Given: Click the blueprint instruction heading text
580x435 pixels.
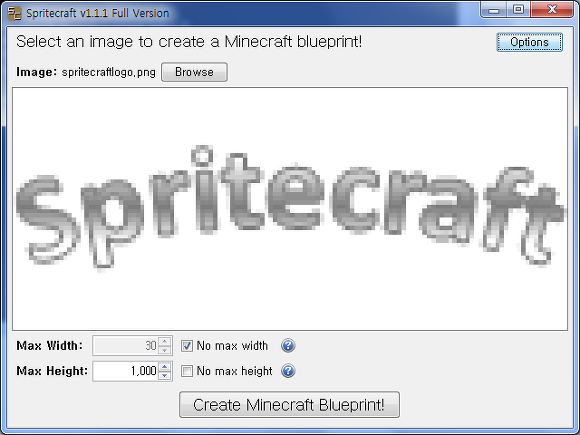Looking at the screenshot, I should click(189, 41).
